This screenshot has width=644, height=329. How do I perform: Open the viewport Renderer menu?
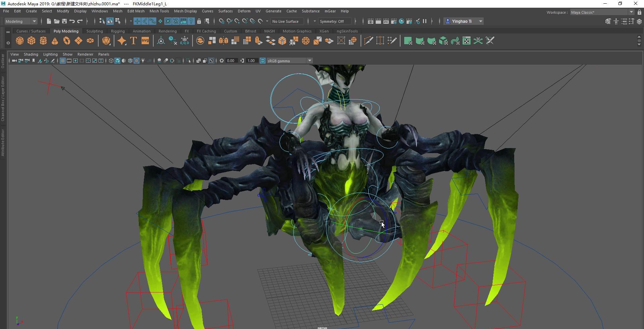click(85, 54)
